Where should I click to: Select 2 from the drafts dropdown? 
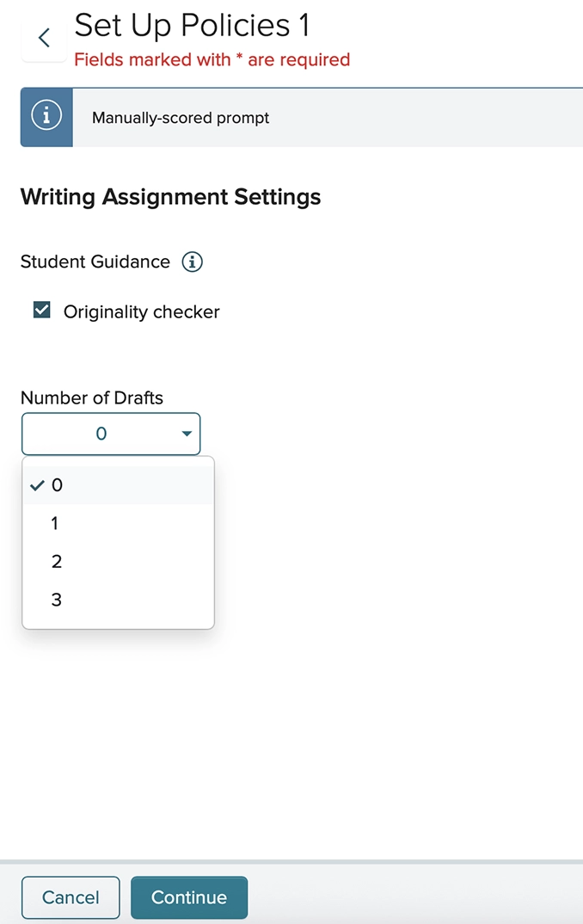tap(56, 561)
